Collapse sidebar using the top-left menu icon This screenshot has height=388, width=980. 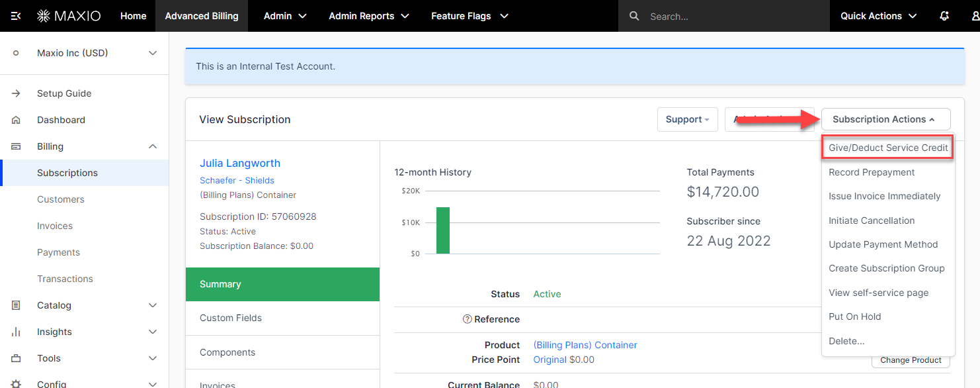click(x=16, y=16)
